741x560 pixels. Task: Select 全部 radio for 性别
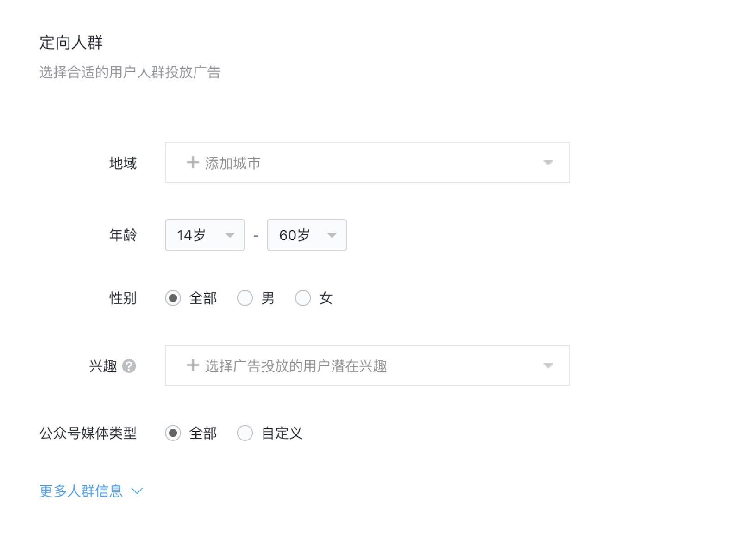point(173,298)
